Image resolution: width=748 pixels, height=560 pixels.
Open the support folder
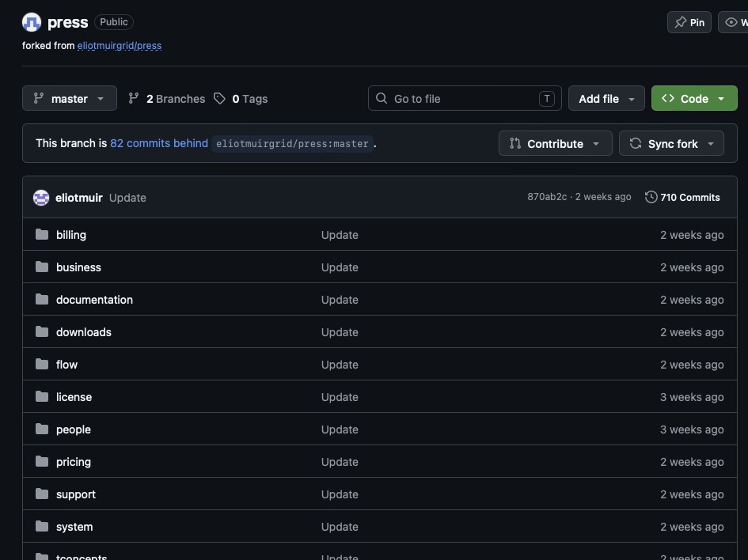[x=76, y=494]
